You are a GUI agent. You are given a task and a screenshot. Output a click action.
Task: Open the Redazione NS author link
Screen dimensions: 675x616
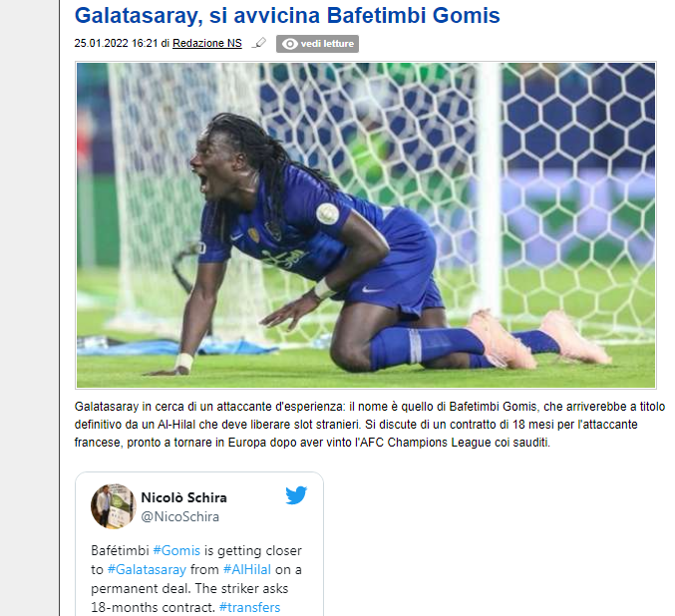207,44
